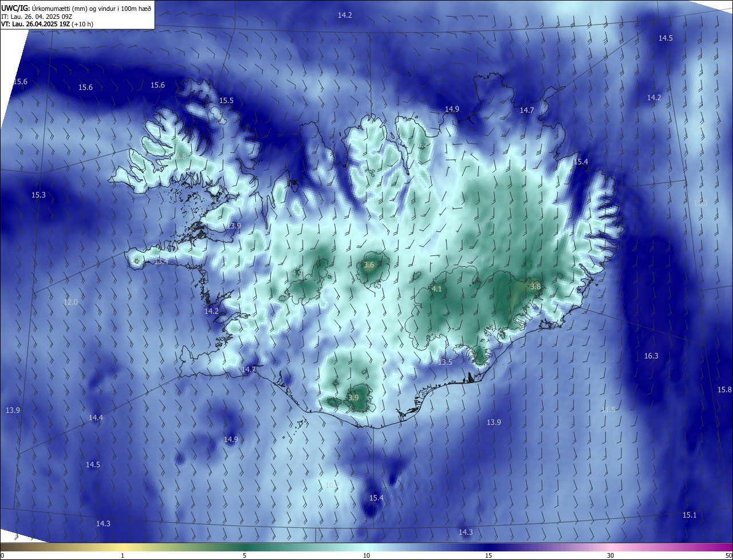Click the map value 15.8
733x560 pixels.
click(724, 389)
